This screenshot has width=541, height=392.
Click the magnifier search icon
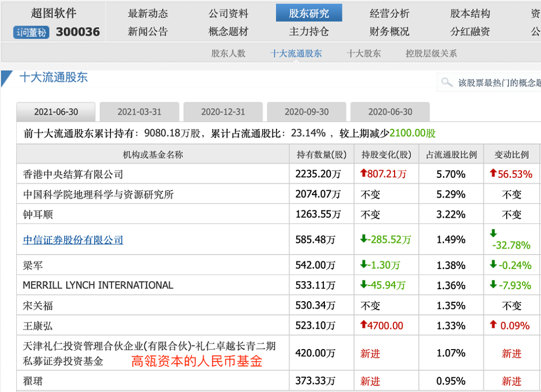tap(447, 83)
